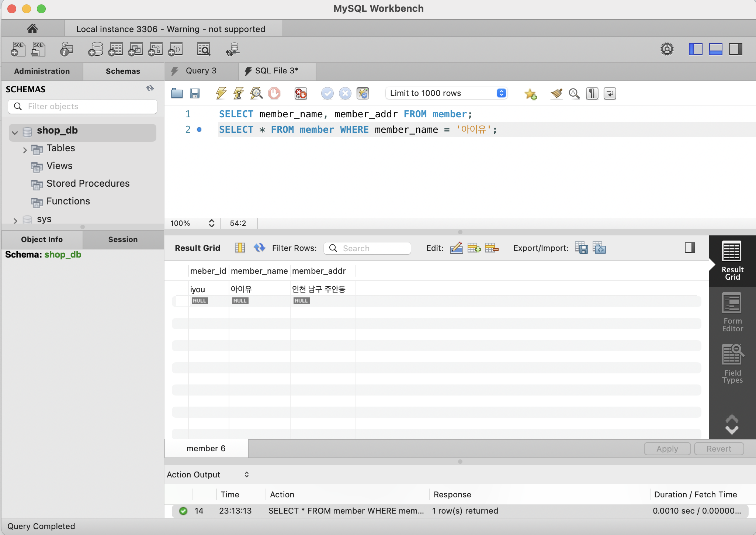Explain current statement icon

[x=256, y=93]
